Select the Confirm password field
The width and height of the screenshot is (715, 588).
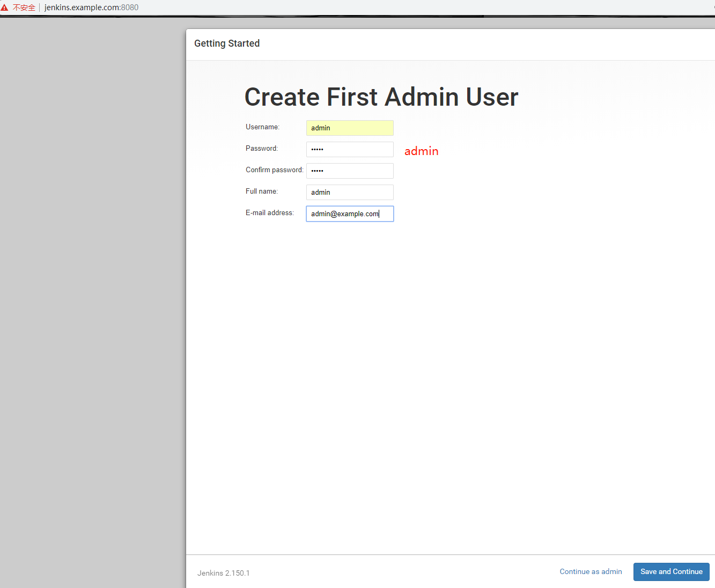click(x=350, y=171)
